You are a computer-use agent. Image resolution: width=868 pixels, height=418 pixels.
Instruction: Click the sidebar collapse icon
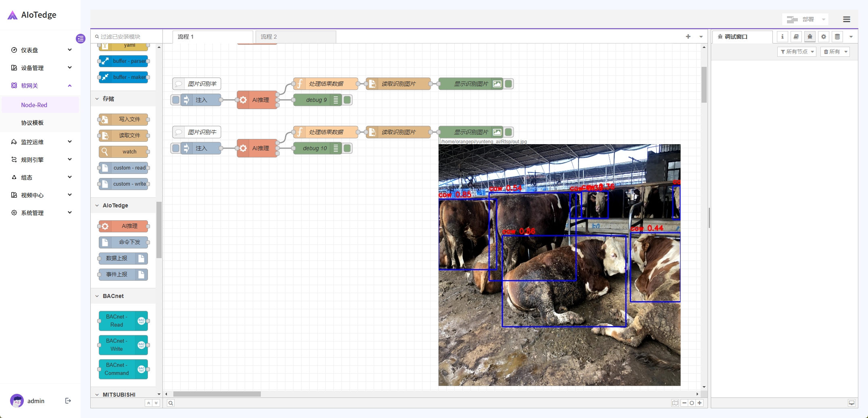(81, 39)
